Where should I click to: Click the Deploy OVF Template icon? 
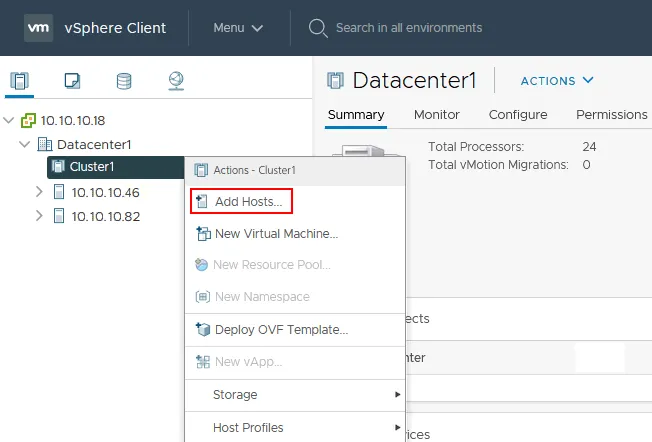click(201, 330)
